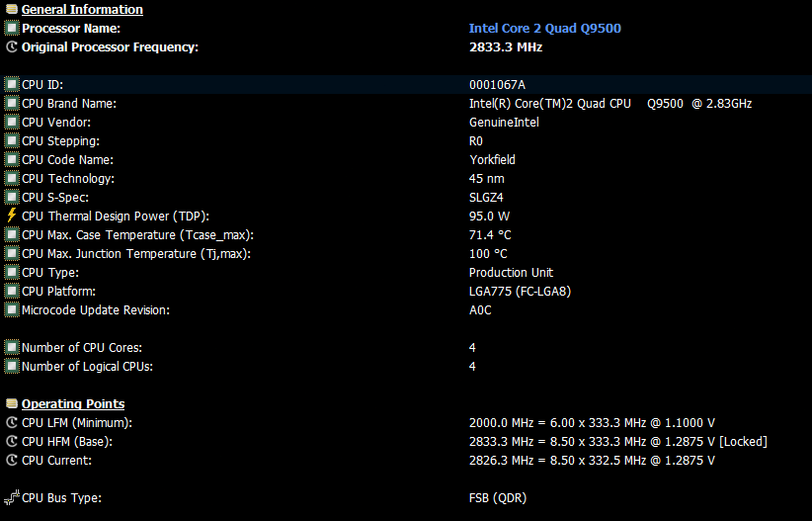Select the CPU ID row
The image size is (812, 521).
(x=406, y=84)
